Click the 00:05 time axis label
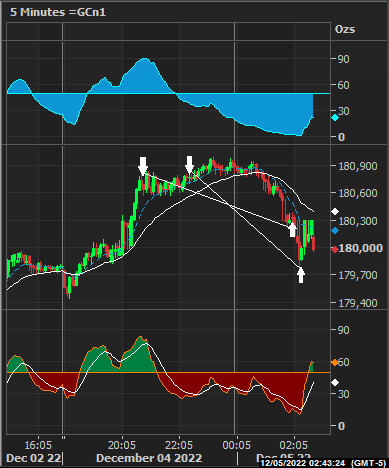Screen dimensions: 389x468 (236, 445)
